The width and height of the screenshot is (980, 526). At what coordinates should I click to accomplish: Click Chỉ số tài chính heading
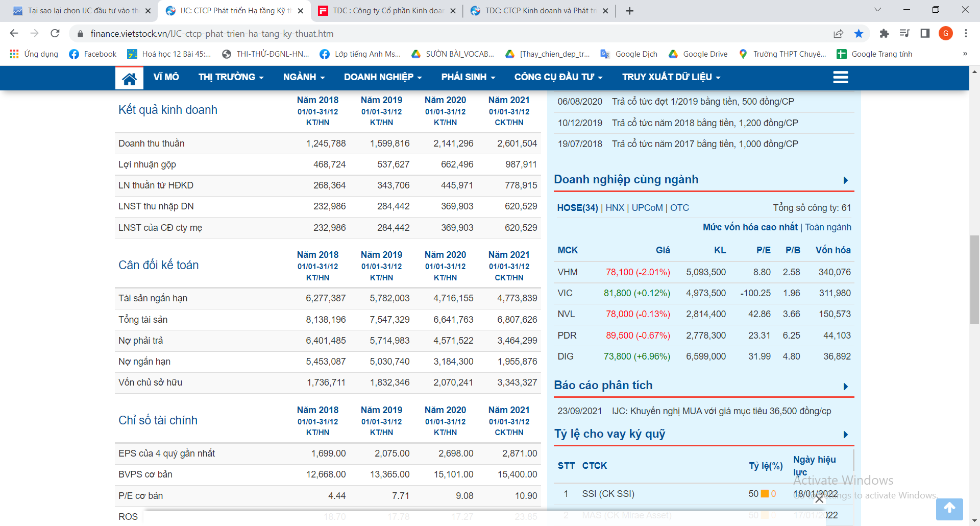point(158,420)
